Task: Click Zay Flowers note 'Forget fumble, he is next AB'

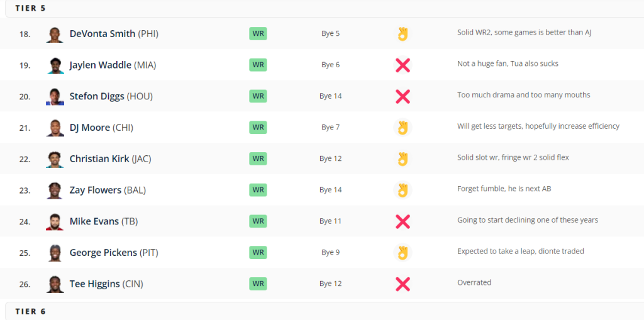Action: click(x=504, y=189)
